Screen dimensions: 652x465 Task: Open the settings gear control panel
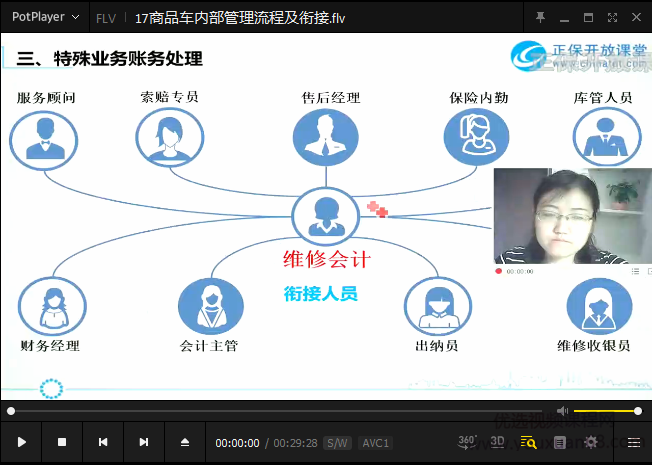(x=591, y=442)
